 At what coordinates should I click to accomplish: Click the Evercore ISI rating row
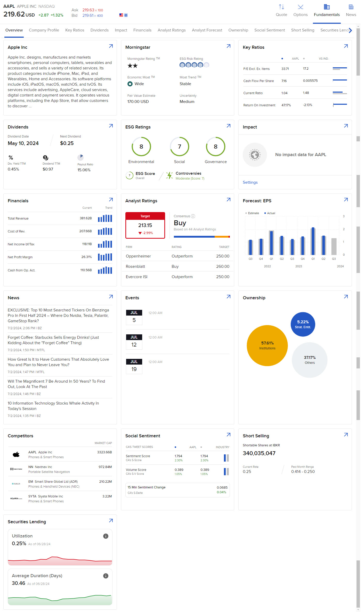(x=177, y=277)
